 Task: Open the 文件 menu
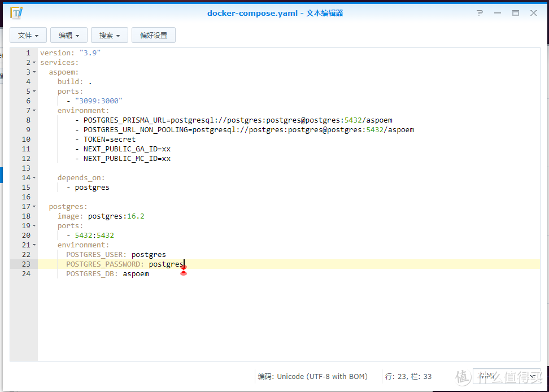click(x=28, y=35)
